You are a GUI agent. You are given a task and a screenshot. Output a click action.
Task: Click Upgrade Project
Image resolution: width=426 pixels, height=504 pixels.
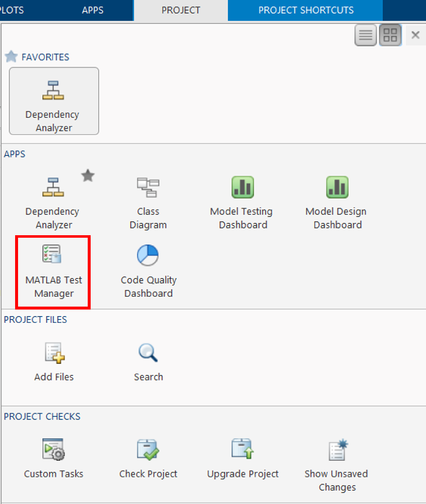pyautogui.click(x=242, y=457)
